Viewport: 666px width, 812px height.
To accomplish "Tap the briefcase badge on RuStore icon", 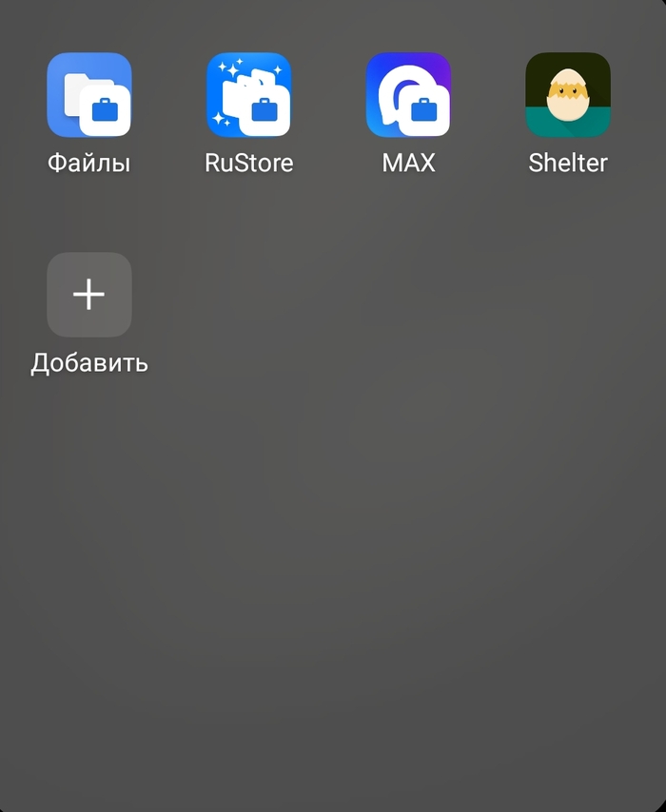I will click(x=265, y=112).
